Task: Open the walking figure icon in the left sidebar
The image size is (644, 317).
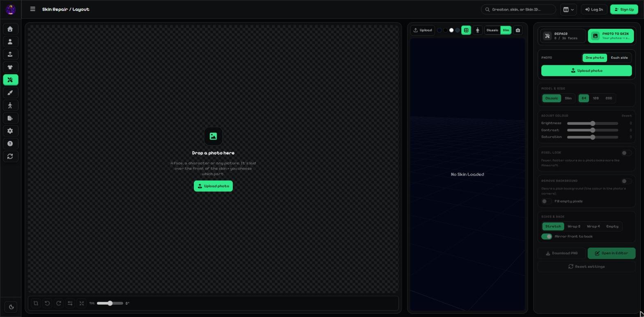Action: pyautogui.click(x=10, y=106)
